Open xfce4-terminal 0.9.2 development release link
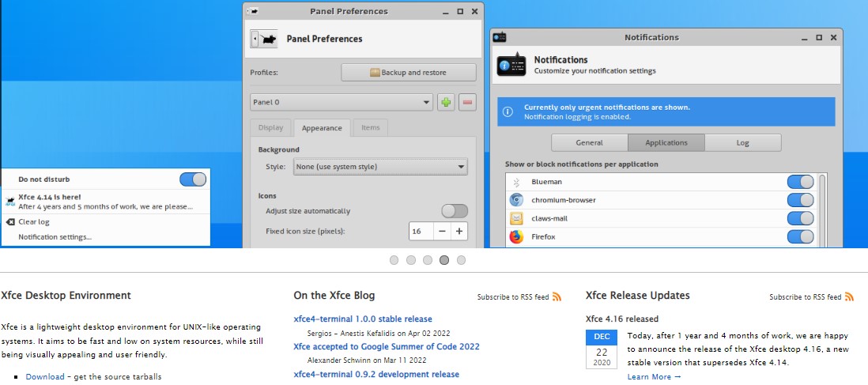The height and width of the screenshot is (385, 868). (x=376, y=375)
